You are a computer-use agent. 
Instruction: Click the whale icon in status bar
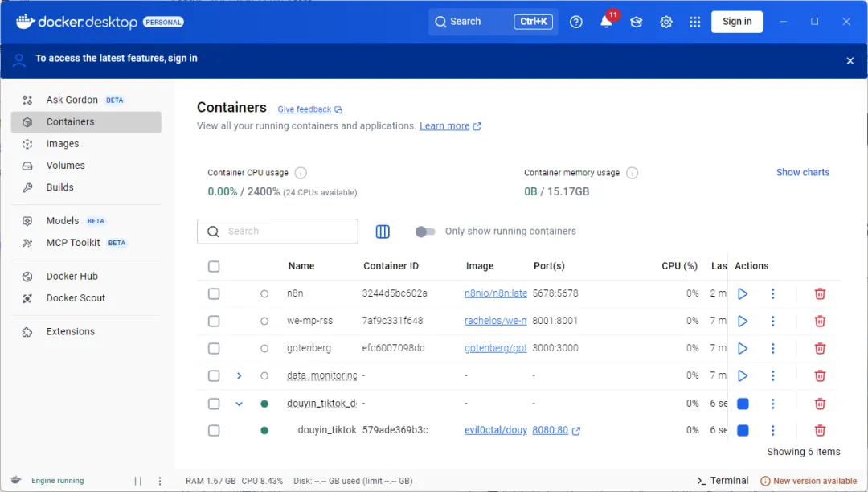16,480
